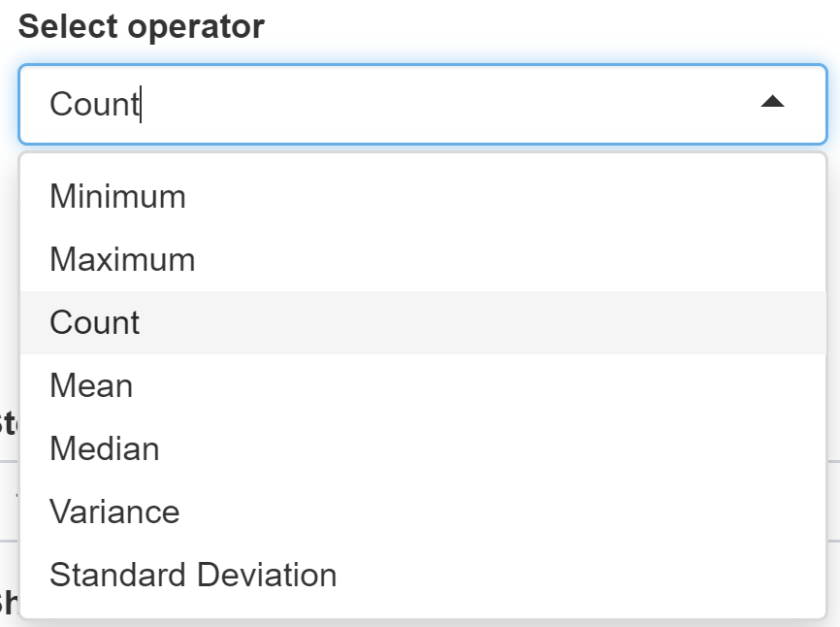Screen dimensions: 840x627
Task: Click the Count text input field
Action: [388, 104]
